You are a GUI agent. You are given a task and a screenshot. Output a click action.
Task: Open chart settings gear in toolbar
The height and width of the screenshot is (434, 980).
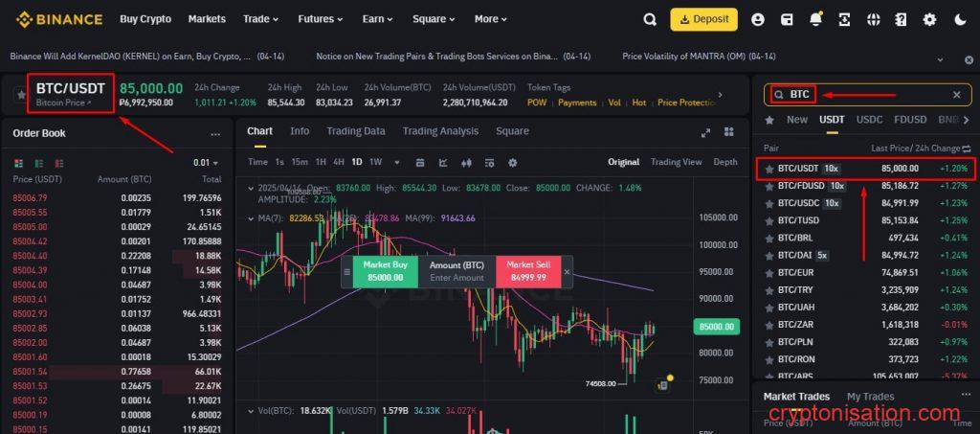point(512,162)
